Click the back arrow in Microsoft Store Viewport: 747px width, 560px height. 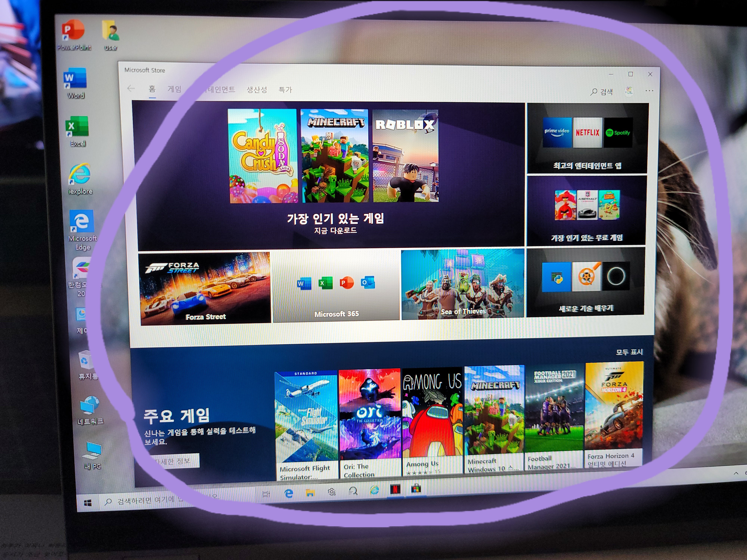tap(131, 89)
